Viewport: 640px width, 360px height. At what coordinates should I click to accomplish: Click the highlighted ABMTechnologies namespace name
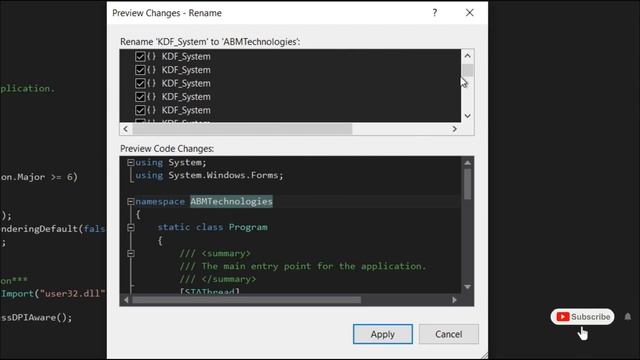click(231, 201)
